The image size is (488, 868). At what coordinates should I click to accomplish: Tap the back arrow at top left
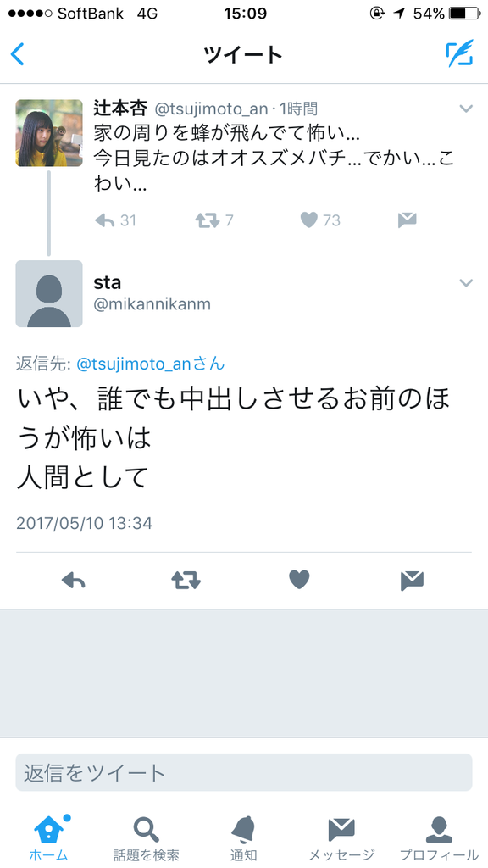pyautogui.click(x=17, y=53)
